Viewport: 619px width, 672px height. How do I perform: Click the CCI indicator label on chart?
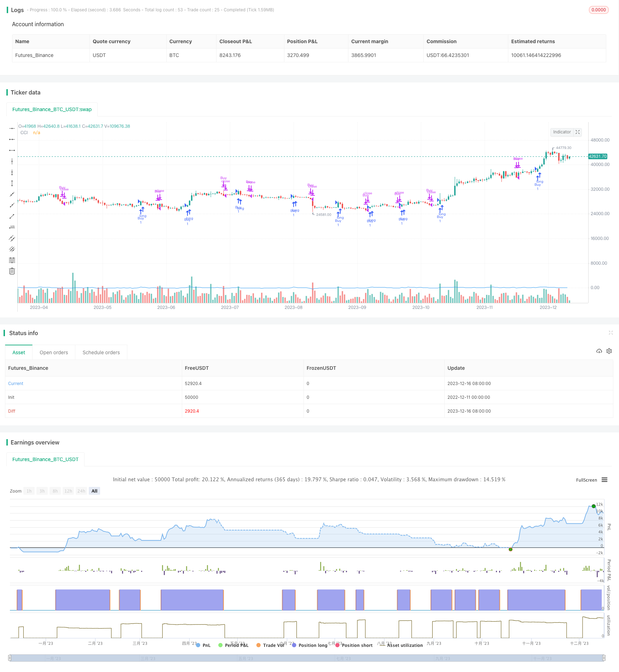pos(24,133)
